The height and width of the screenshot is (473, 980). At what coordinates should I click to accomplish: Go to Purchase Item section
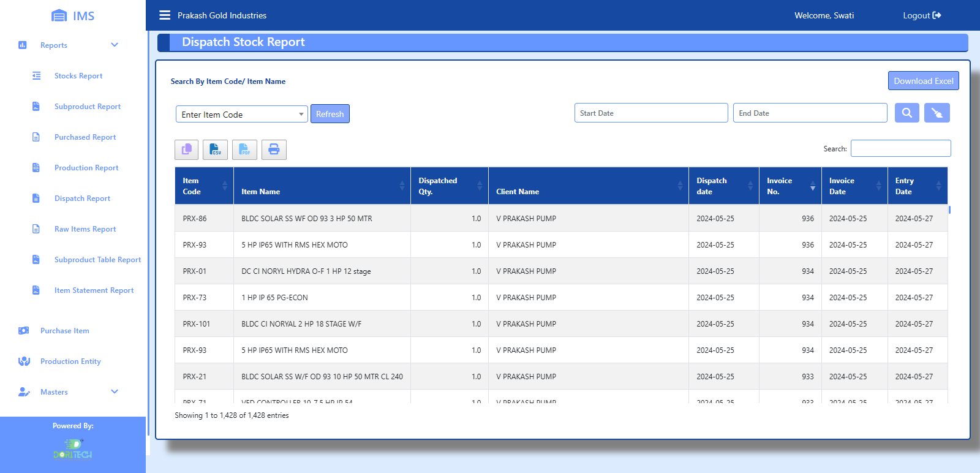pyautogui.click(x=65, y=331)
